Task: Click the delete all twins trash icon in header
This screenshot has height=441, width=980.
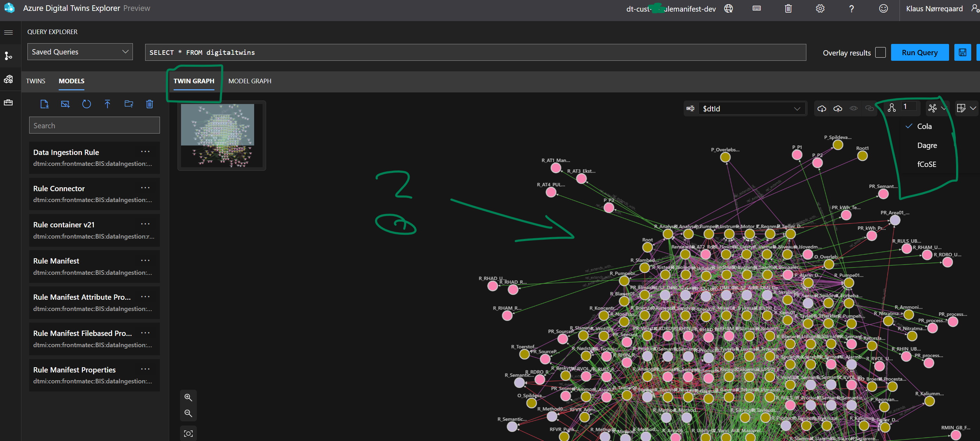Action: (x=788, y=8)
